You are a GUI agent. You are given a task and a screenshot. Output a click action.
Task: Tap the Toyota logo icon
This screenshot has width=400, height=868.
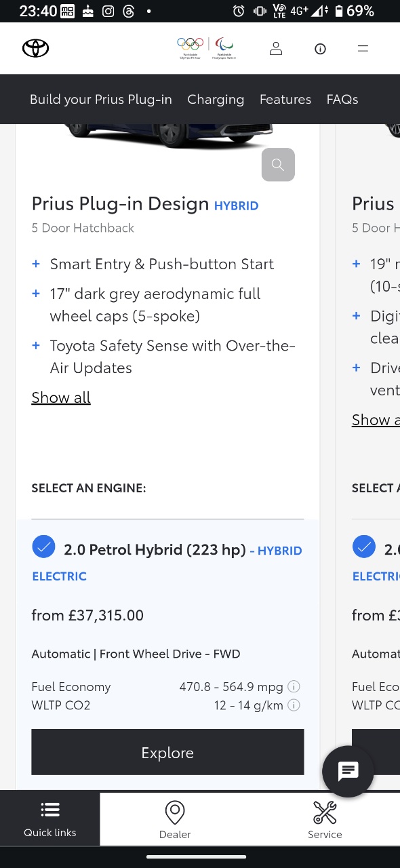click(x=36, y=48)
